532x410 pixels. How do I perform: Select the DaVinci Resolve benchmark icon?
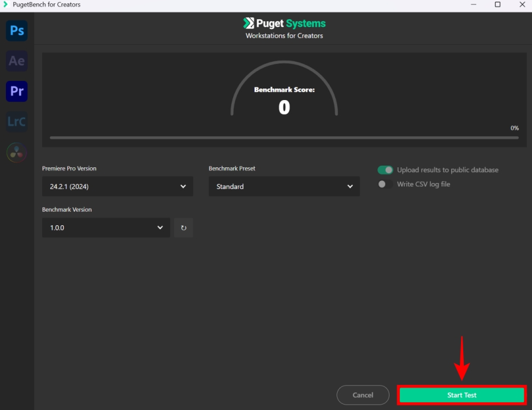16,152
